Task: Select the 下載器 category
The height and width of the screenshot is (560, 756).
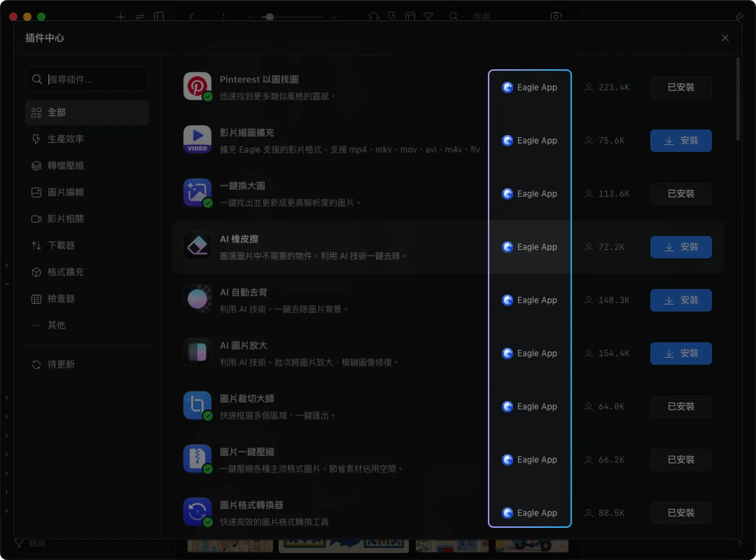Action: [87, 245]
